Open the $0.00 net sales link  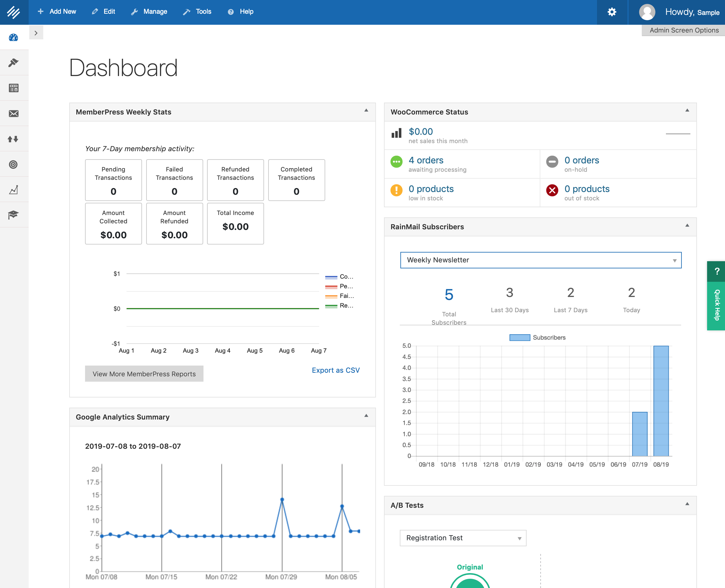coord(421,131)
